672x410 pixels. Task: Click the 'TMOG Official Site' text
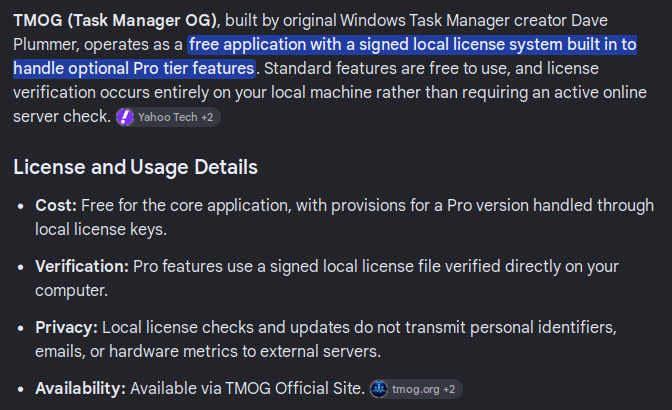click(295, 389)
